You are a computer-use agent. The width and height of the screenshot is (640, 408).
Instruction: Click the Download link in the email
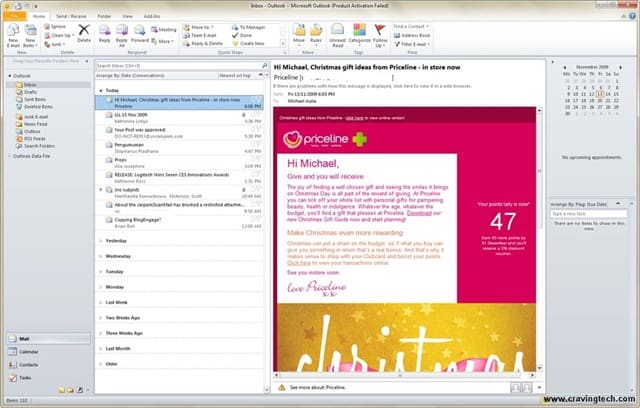419,213
